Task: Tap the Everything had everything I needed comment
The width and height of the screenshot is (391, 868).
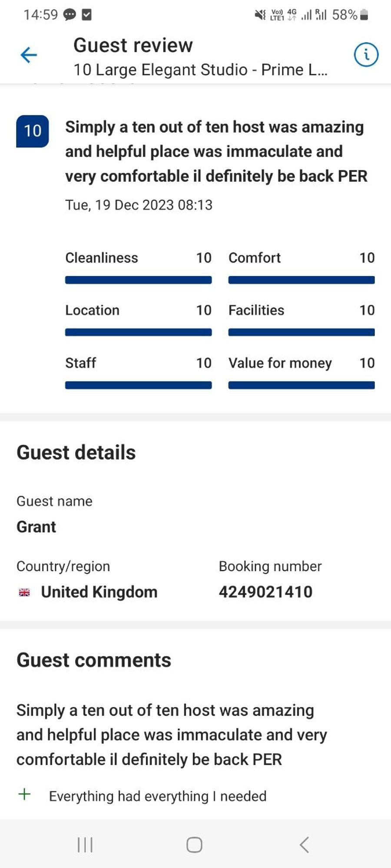Action: click(x=158, y=796)
